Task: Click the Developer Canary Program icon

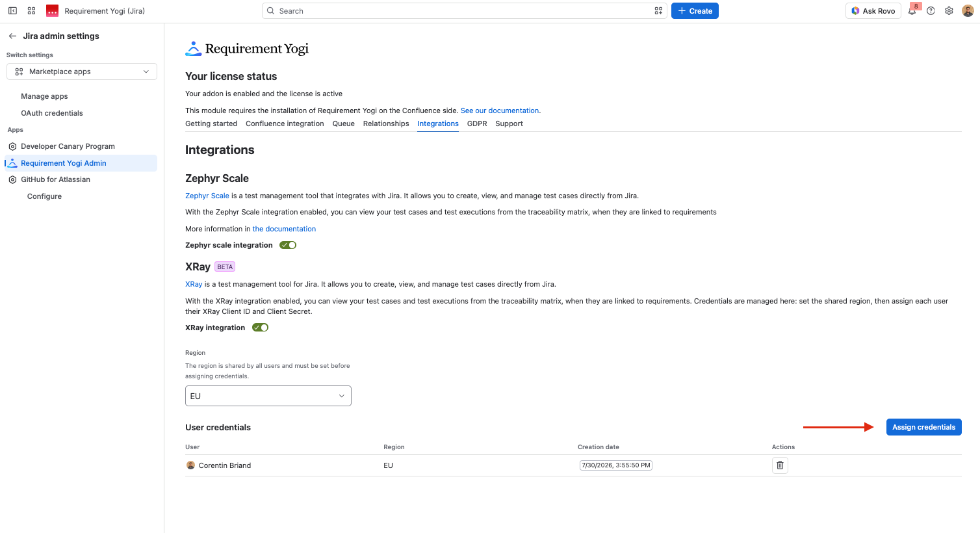Action: (12, 146)
